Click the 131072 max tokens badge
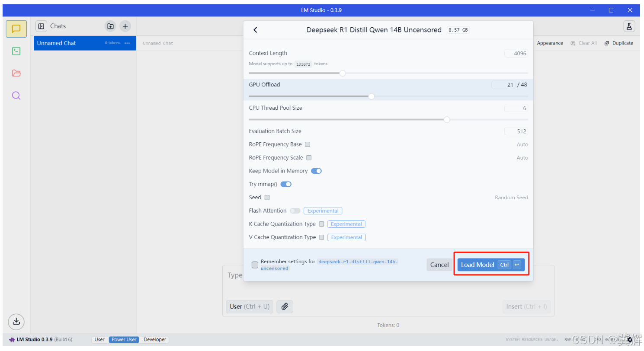This screenshot has width=644, height=351. coord(303,64)
